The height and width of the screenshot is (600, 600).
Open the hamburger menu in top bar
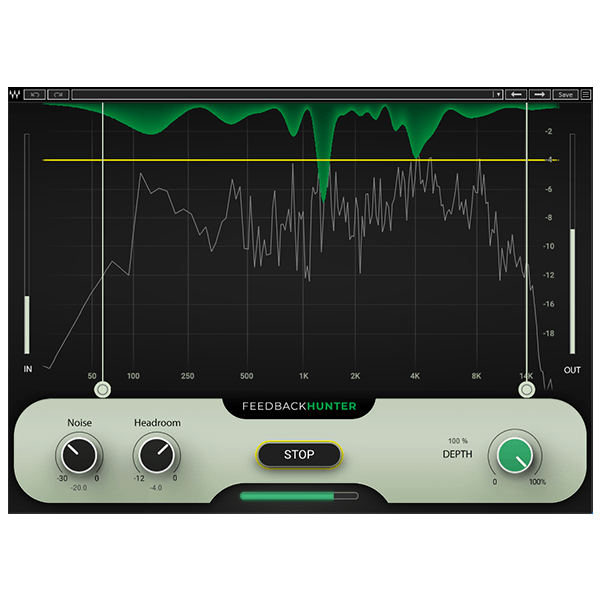(x=586, y=94)
